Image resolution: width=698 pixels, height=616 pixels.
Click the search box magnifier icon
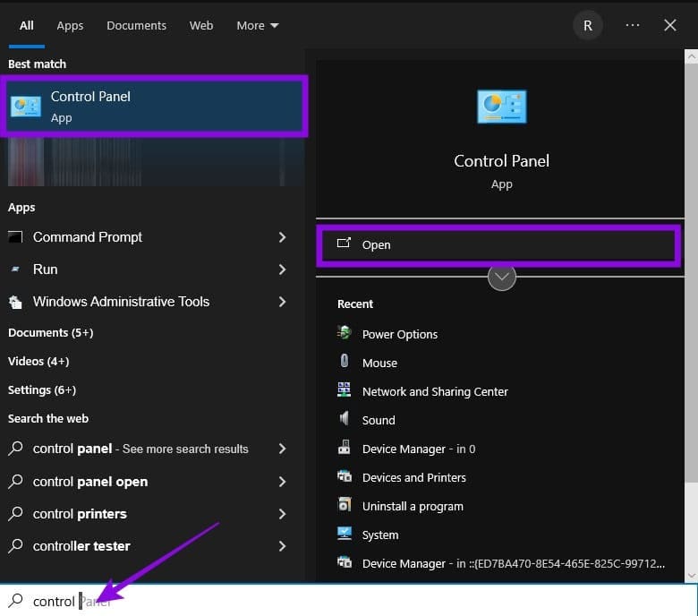(15, 601)
